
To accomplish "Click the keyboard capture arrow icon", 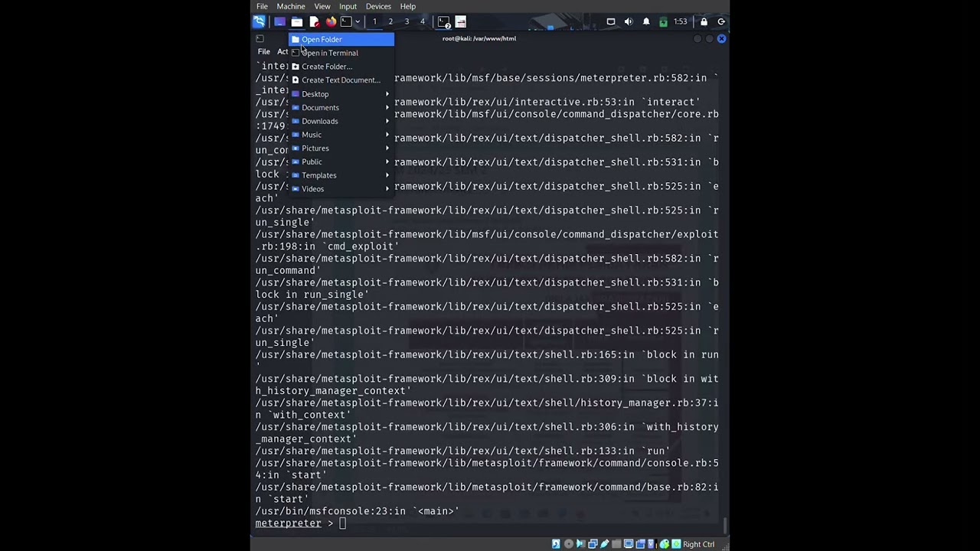I will tap(676, 544).
